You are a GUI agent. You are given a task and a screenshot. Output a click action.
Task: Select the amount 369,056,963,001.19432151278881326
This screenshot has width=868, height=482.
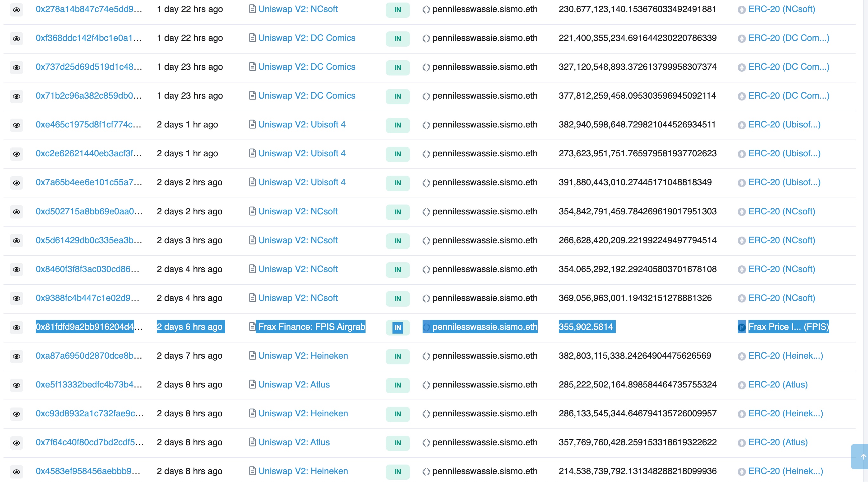click(x=635, y=298)
